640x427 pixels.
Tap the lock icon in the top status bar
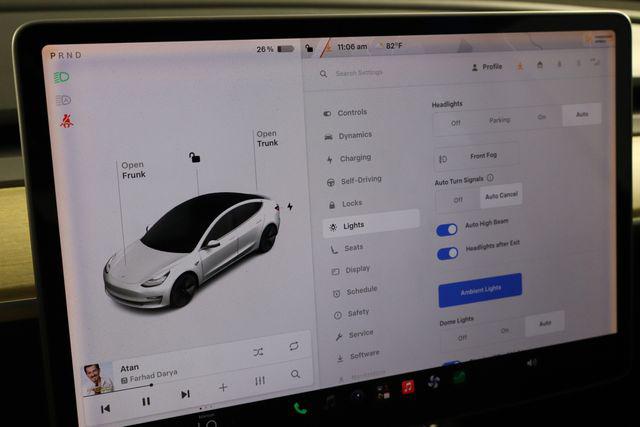(309, 49)
